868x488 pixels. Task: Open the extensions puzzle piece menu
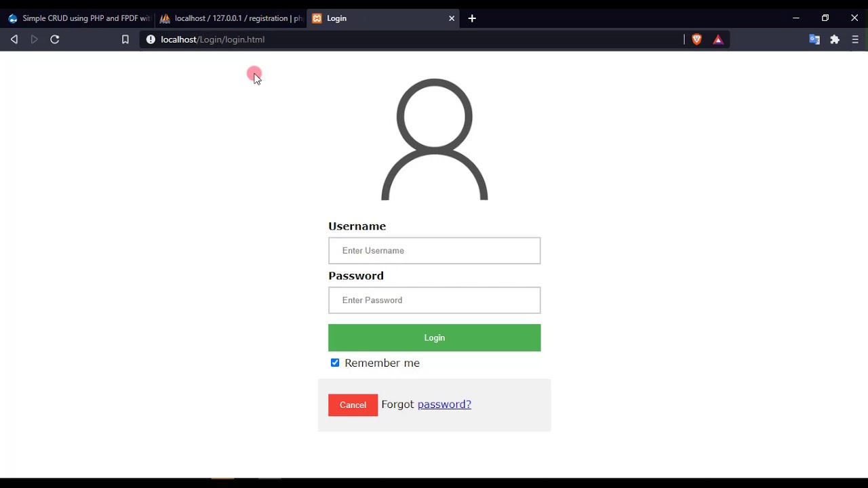[x=835, y=39]
